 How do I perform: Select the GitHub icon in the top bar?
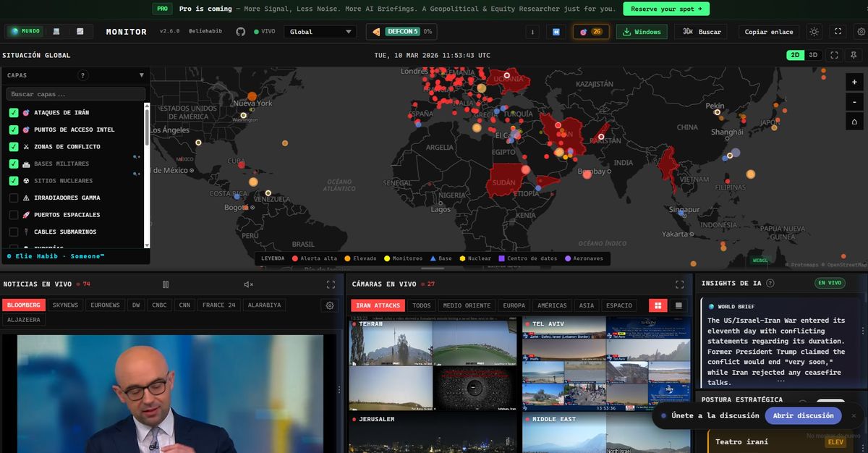[x=240, y=31]
